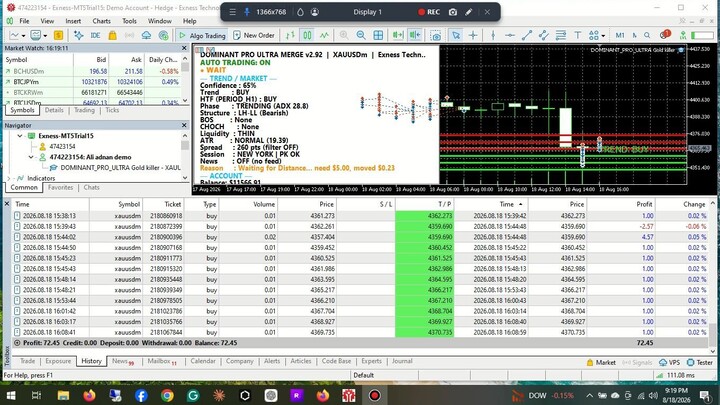Draw a vertical line on chart
Image resolution: width=720 pixels, height=405 pixels.
pyautogui.click(x=493, y=35)
